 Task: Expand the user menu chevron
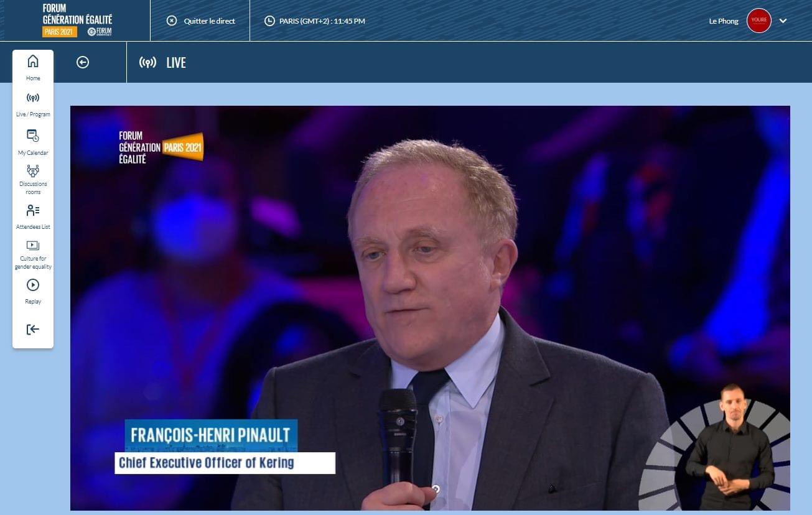(783, 21)
